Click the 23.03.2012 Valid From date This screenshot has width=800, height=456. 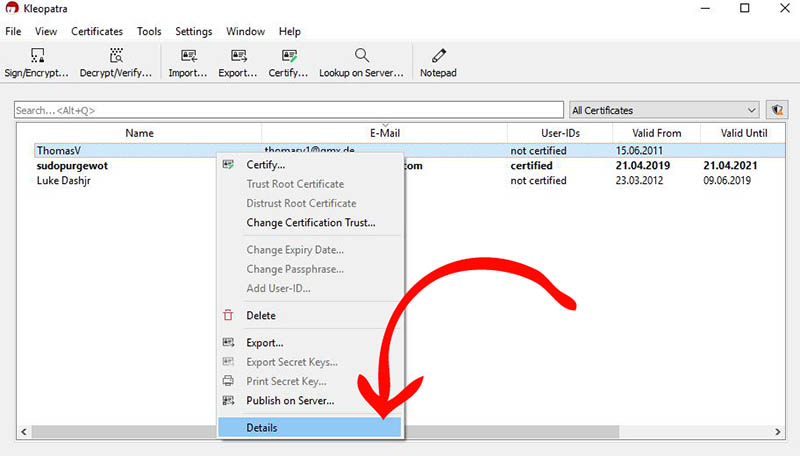639,180
